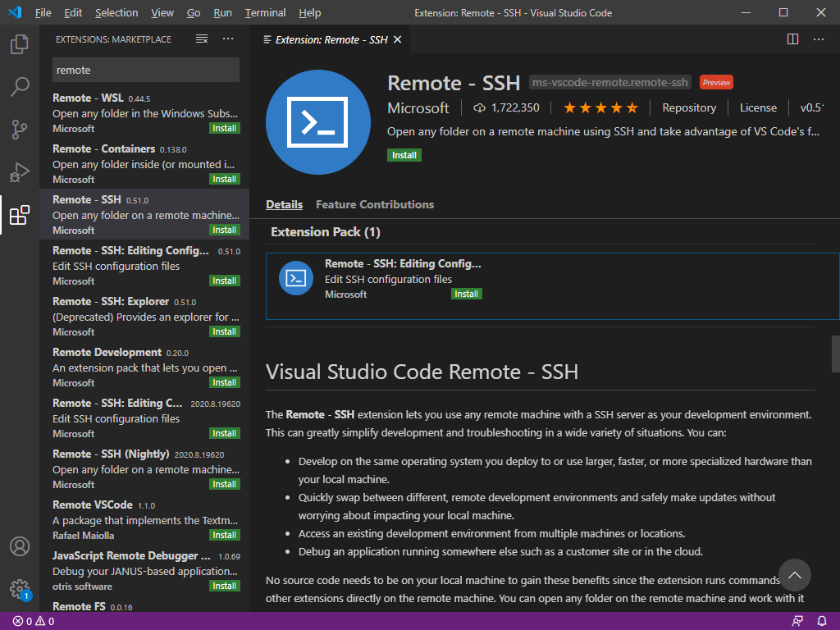Install Editing Config in Extension Pack section
840x630 pixels.
point(466,294)
